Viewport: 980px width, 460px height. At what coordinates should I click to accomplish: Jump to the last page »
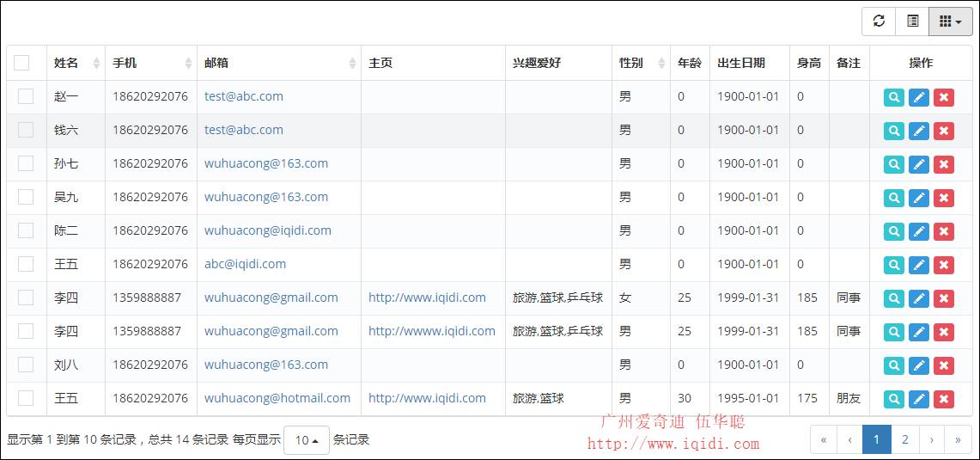(959, 439)
